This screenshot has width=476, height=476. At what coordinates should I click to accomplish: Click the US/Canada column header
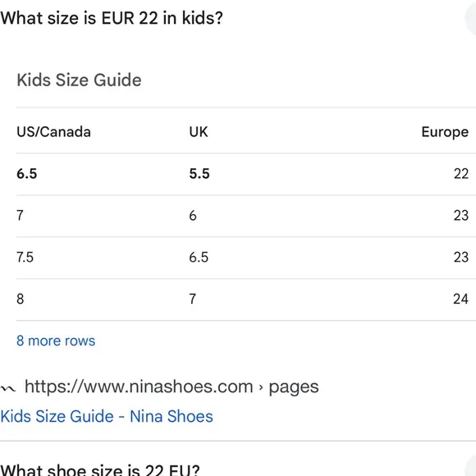pyautogui.click(x=53, y=132)
